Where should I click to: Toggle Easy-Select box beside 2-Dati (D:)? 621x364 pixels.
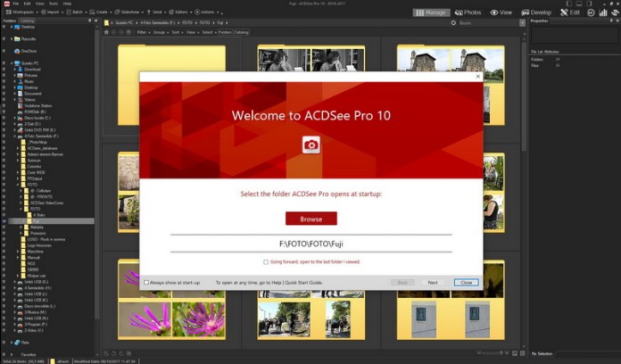[4, 124]
